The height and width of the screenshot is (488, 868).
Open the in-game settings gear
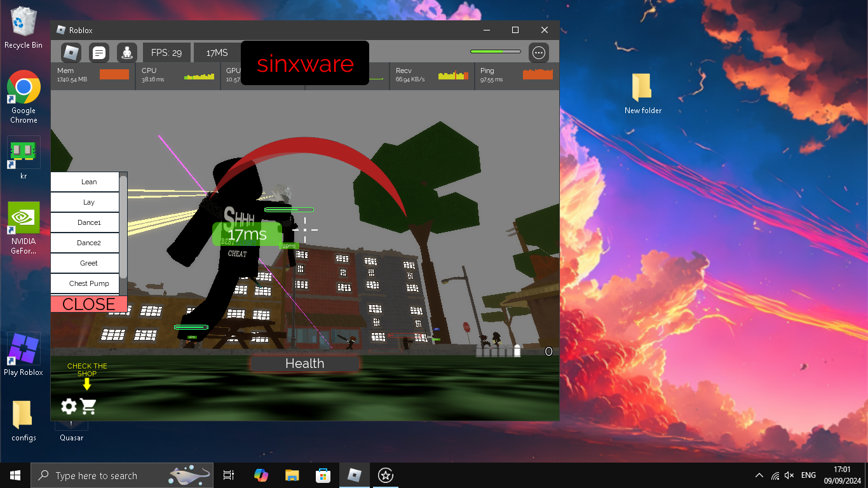pos(69,407)
